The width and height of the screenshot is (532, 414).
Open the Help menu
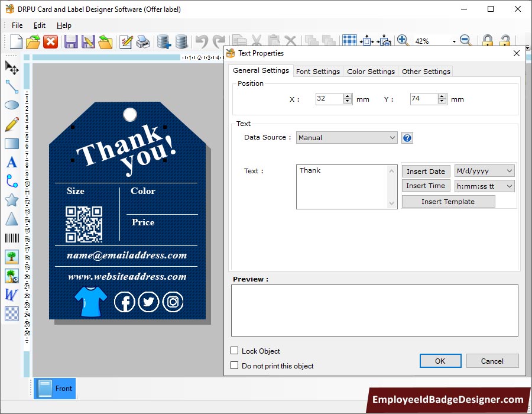coord(64,25)
